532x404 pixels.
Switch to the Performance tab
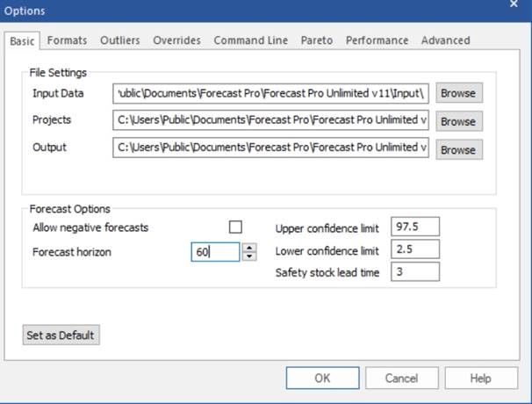click(x=377, y=40)
